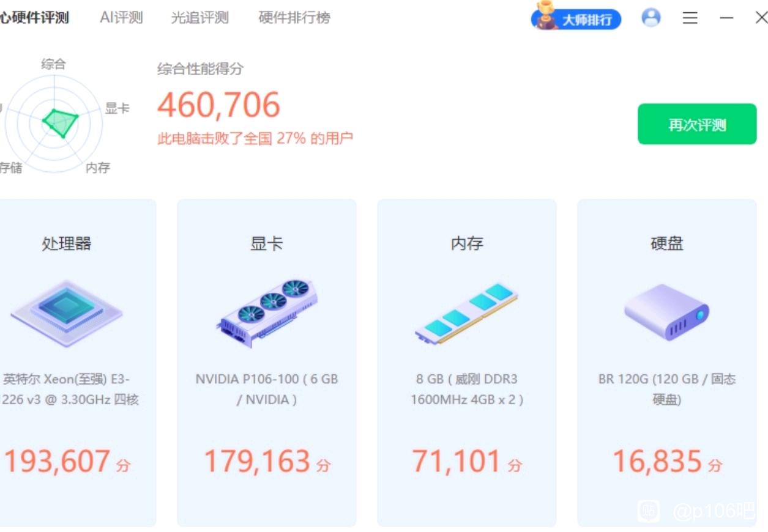The width and height of the screenshot is (768, 532).
Task: Minimize the window
Action: pos(726,18)
